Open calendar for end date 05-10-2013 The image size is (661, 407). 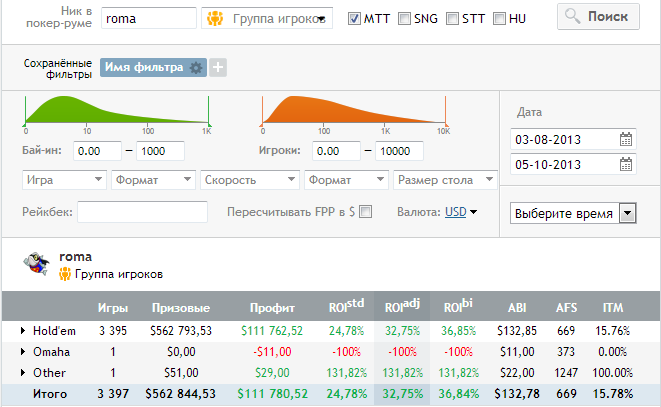[626, 165]
